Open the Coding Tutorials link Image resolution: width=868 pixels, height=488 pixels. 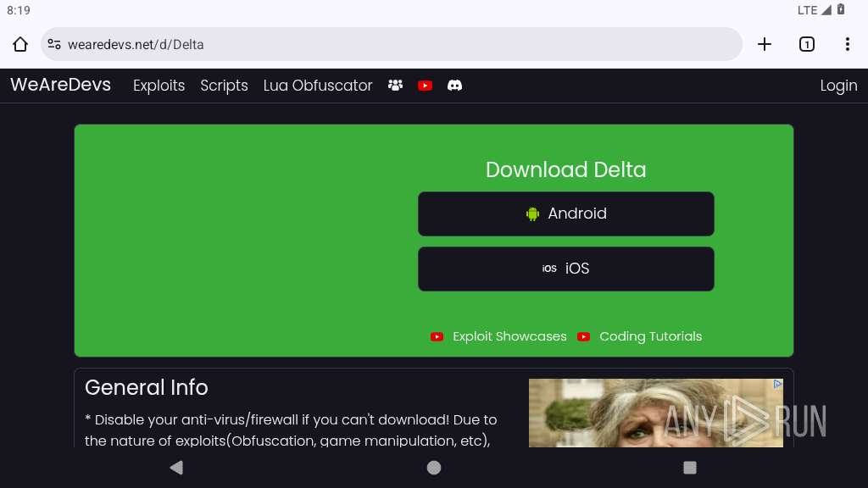650,336
